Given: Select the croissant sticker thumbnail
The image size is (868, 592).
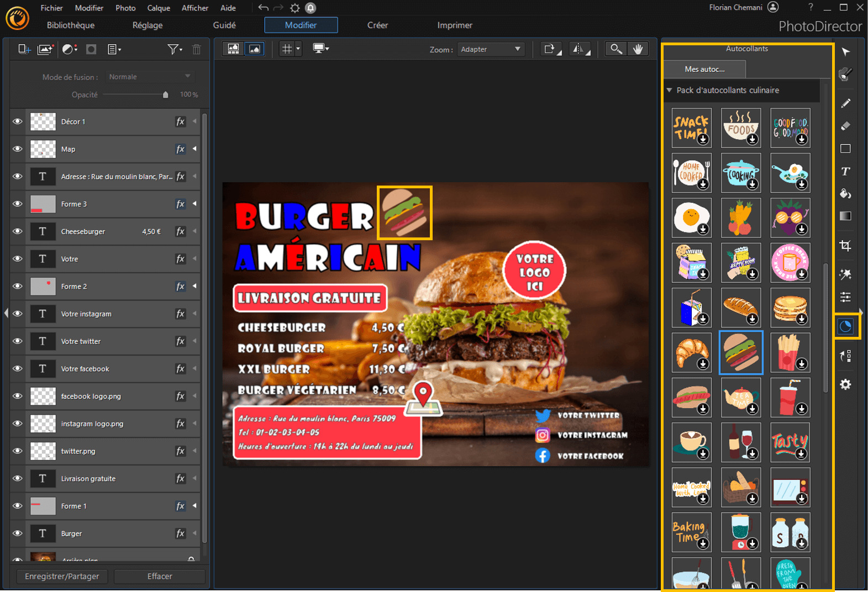Looking at the screenshot, I should click(x=692, y=353).
